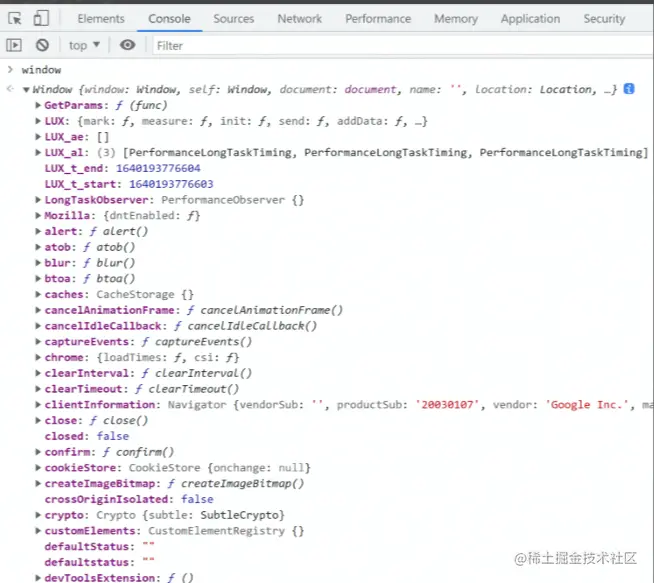The width and height of the screenshot is (654, 583).
Task: Expand the LUX_al array
Action: (38, 153)
